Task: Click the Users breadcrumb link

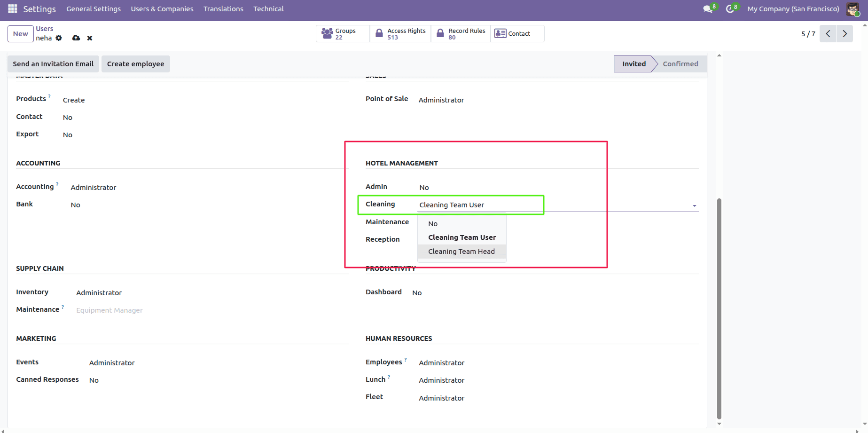Action: tap(45, 29)
